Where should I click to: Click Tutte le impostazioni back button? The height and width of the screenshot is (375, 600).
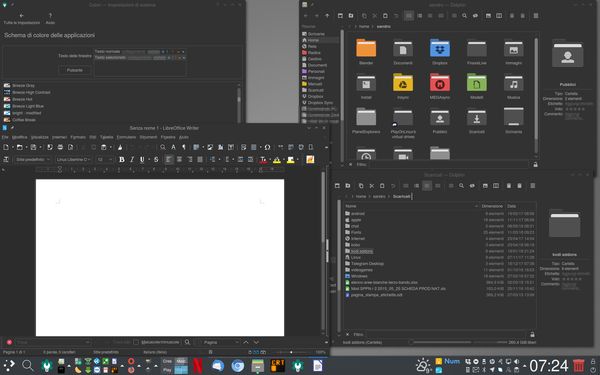click(x=22, y=19)
